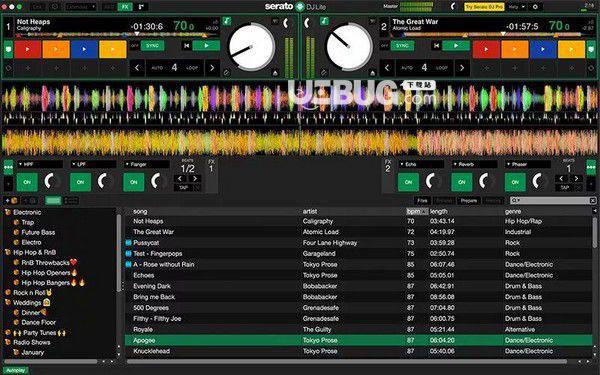The image size is (600, 375).
Task: Activate the AUTO 4 LOOP on deck 1
Action: pyautogui.click(x=174, y=68)
